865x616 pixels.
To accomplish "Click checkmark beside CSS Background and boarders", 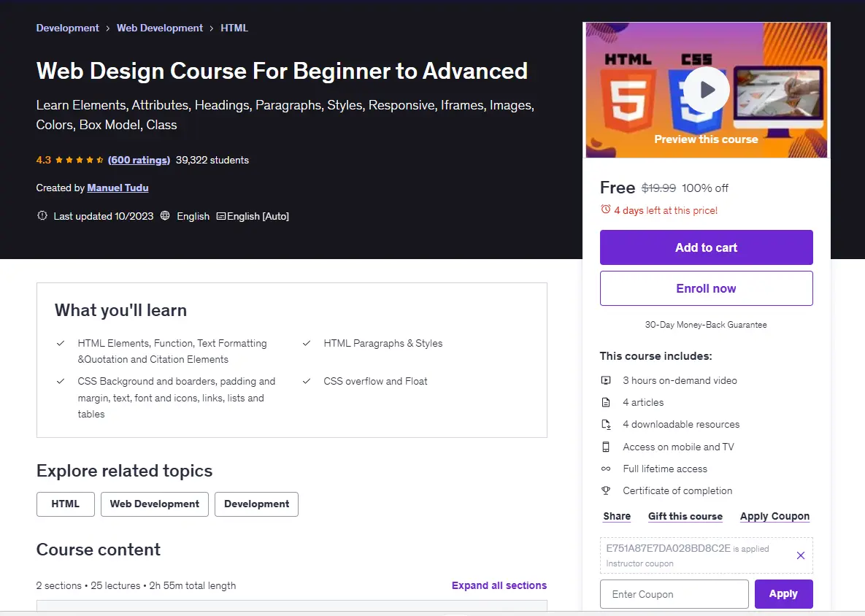I will [60, 381].
